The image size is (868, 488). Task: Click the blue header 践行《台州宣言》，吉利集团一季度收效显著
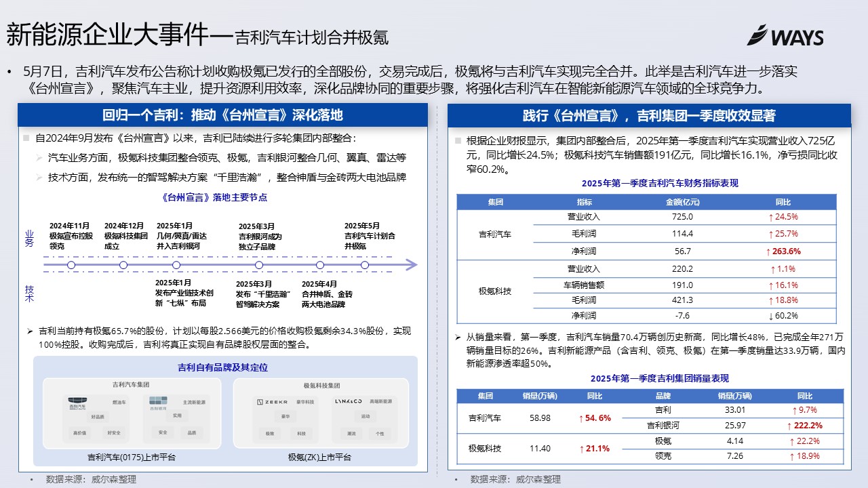pyautogui.click(x=649, y=116)
